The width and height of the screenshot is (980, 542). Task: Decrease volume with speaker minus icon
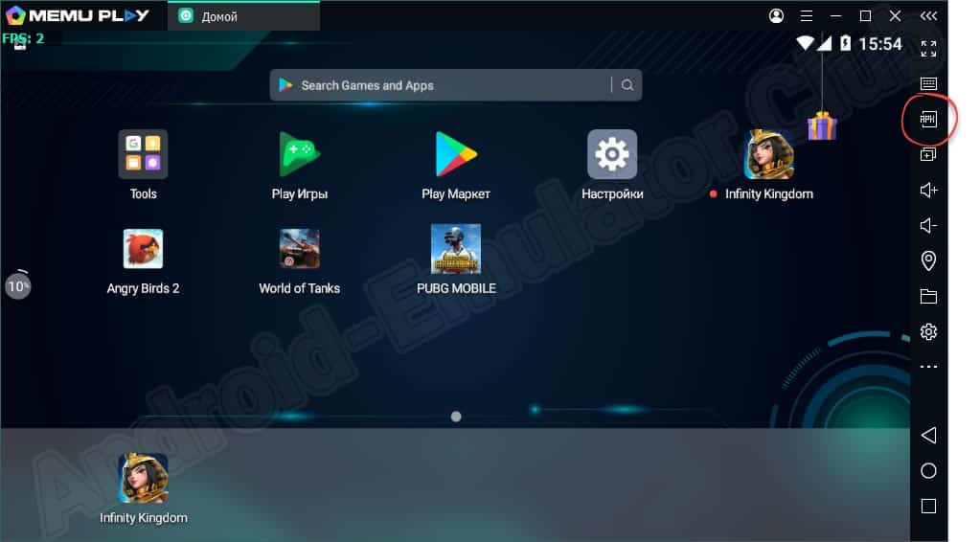coord(927,226)
